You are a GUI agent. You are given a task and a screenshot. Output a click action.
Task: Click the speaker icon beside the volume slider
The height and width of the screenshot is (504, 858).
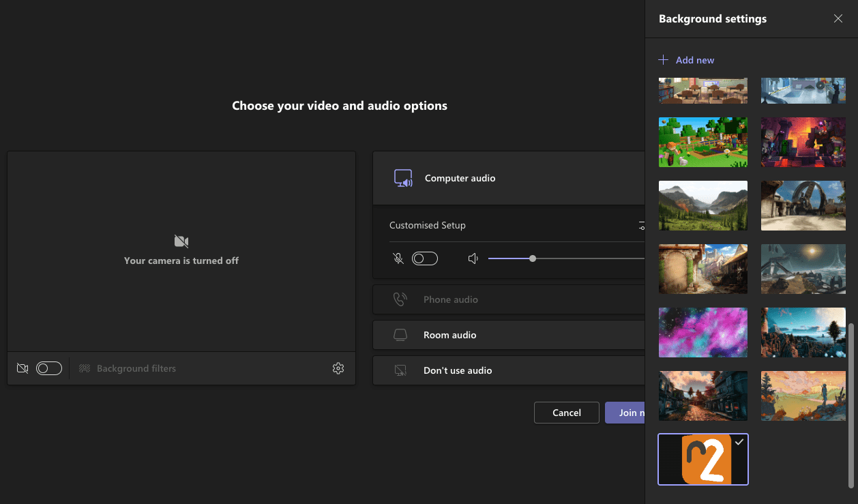pos(473,258)
